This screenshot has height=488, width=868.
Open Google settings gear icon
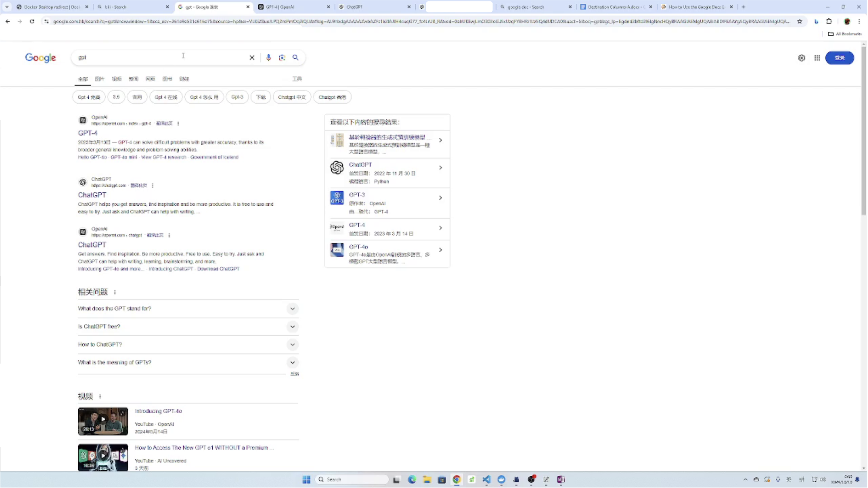pos(802,58)
